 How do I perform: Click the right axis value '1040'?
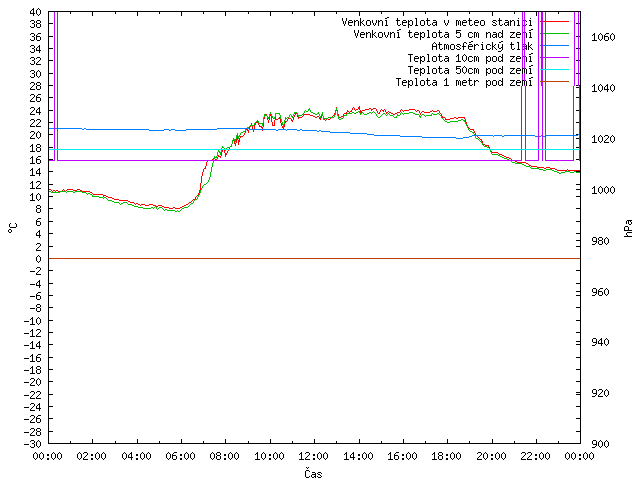[x=603, y=88]
